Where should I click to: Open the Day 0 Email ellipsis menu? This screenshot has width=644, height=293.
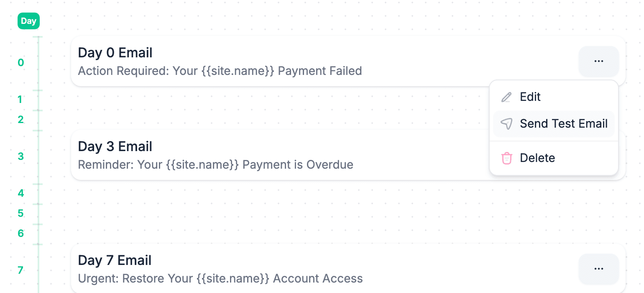(x=598, y=61)
